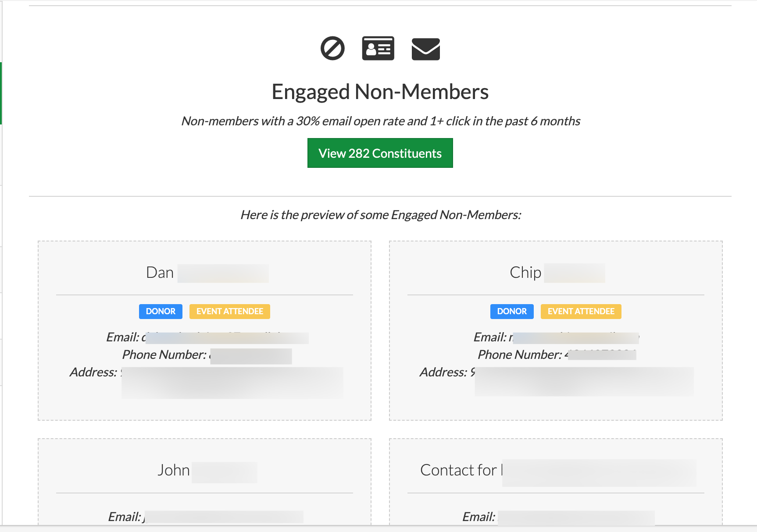This screenshot has width=757, height=532.
Task: Click Dan's email address
Action: pyautogui.click(x=225, y=337)
